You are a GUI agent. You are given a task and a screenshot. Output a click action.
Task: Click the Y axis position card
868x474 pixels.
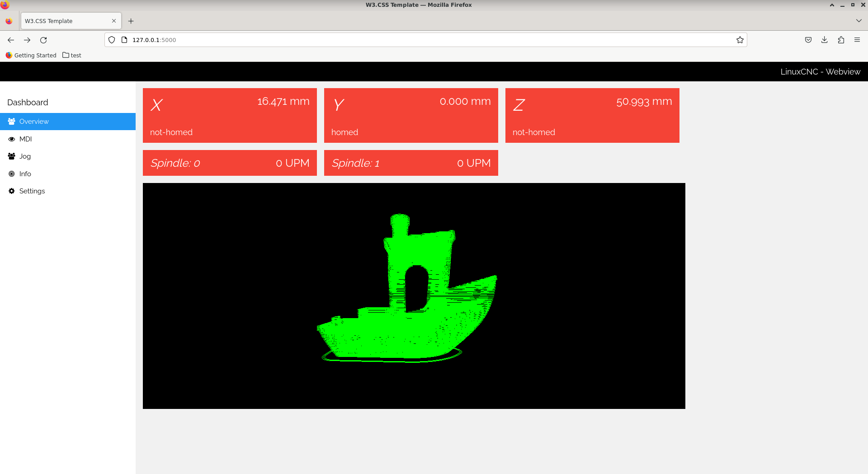(411, 115)
